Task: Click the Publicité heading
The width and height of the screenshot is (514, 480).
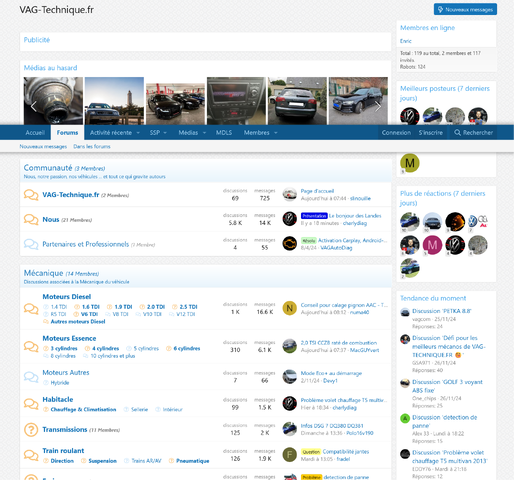Action: [x=37, y=40]
